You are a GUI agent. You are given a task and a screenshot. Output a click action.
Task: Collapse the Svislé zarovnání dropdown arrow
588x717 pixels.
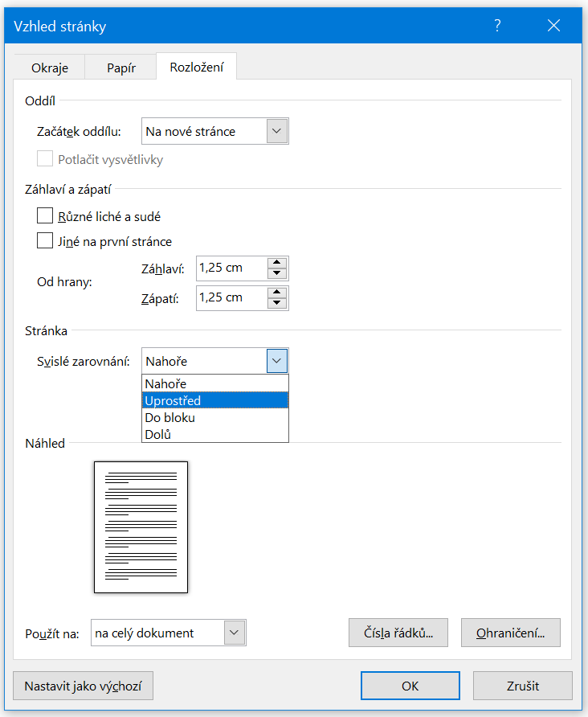tap(277, 362)
